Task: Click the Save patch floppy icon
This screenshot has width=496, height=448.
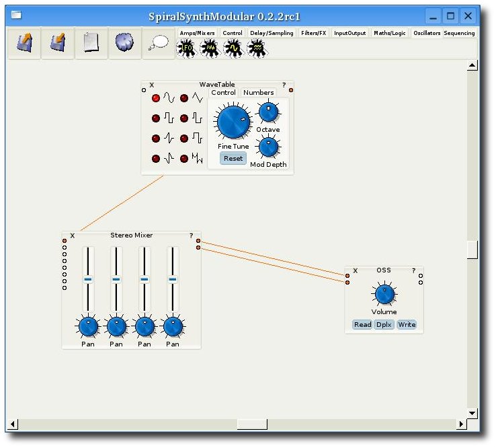Action: click(58, 43)
